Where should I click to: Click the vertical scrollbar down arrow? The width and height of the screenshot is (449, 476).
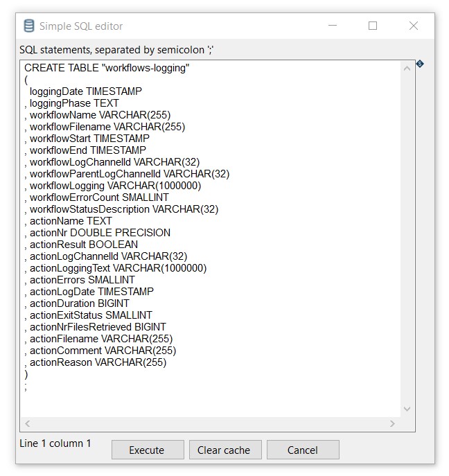tap(407, 409)
